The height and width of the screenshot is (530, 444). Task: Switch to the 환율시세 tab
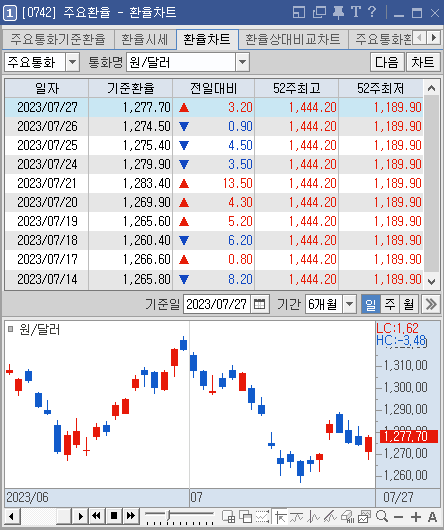tap(145, 40)
